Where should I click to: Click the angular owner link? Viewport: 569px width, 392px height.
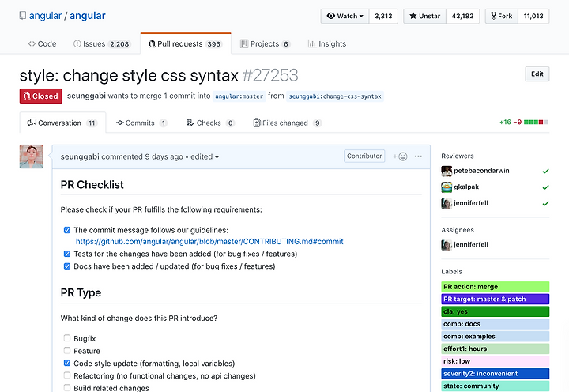tap(45, 16)
